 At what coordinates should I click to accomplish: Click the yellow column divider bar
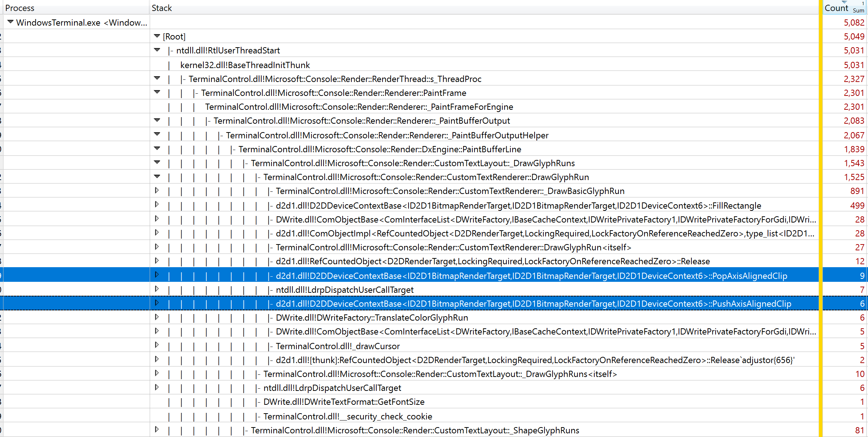pyautogui.click(x=821, y=220)
